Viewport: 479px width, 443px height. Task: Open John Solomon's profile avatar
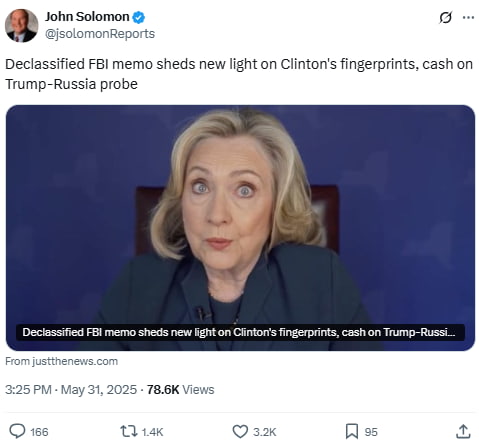pos(21,26)
